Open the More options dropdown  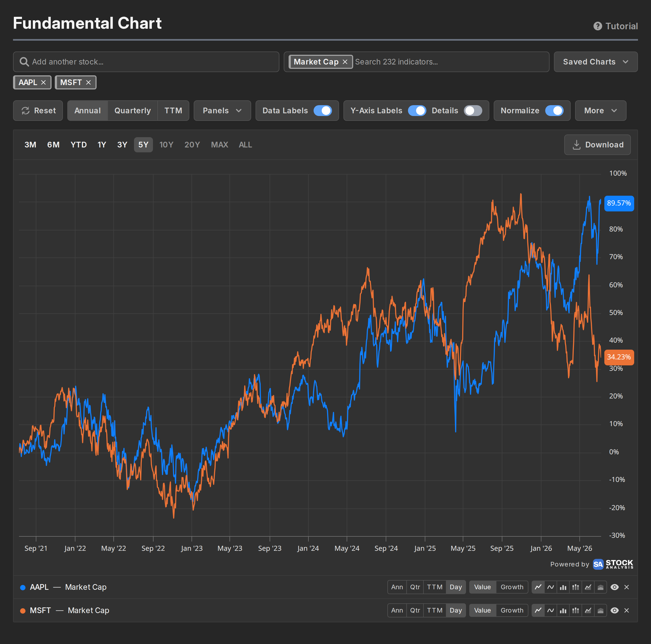point(601,111)
